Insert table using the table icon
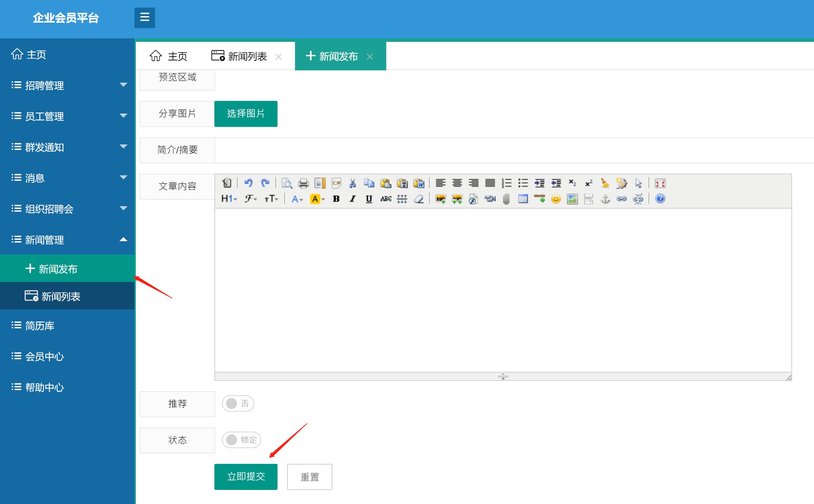 pos(523,199)
